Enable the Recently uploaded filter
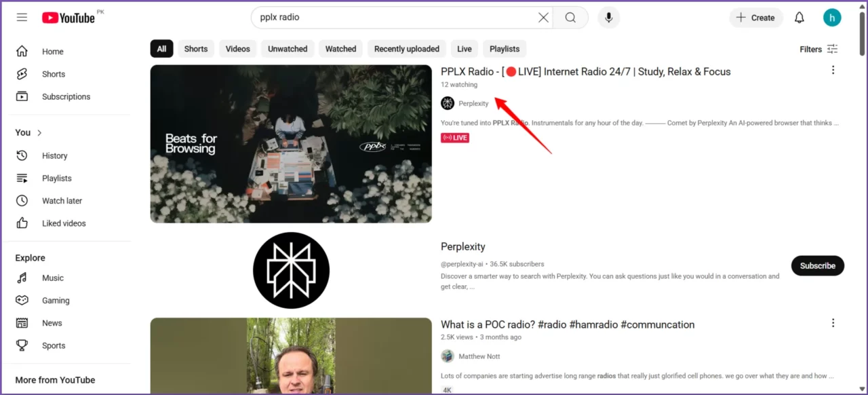 point(406,48)
